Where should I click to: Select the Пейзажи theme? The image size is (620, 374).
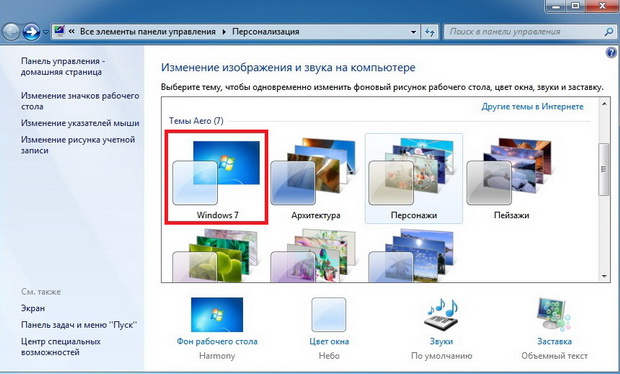point(511,178)
